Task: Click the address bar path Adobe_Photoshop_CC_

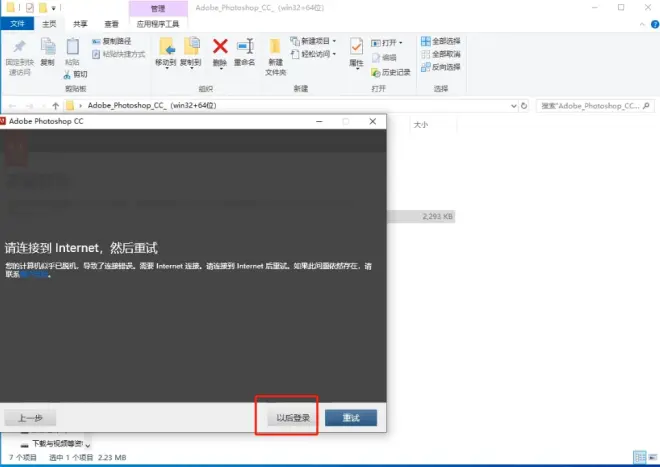Action: [152, 105]
